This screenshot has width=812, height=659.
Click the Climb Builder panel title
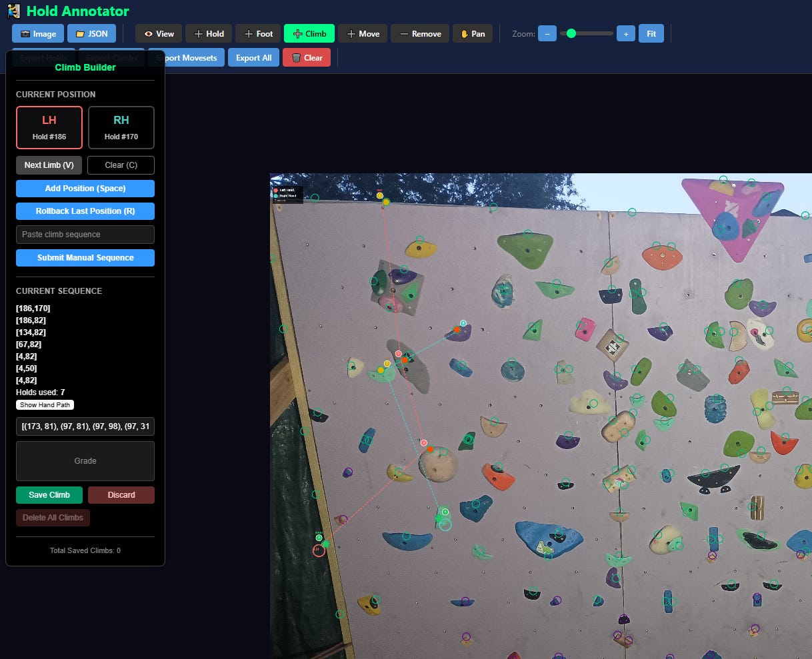[85, 67]
